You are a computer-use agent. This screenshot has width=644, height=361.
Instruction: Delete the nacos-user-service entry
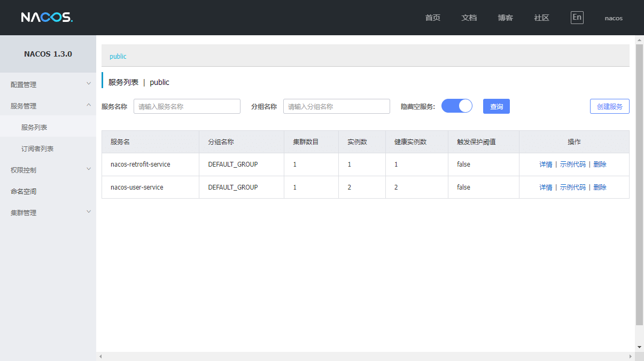(x=600, y=187)
